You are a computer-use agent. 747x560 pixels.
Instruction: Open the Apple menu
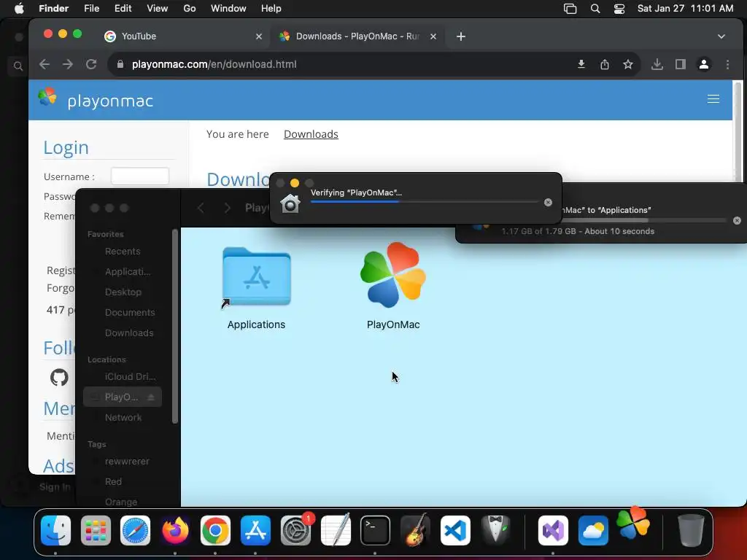pos(19,9)
